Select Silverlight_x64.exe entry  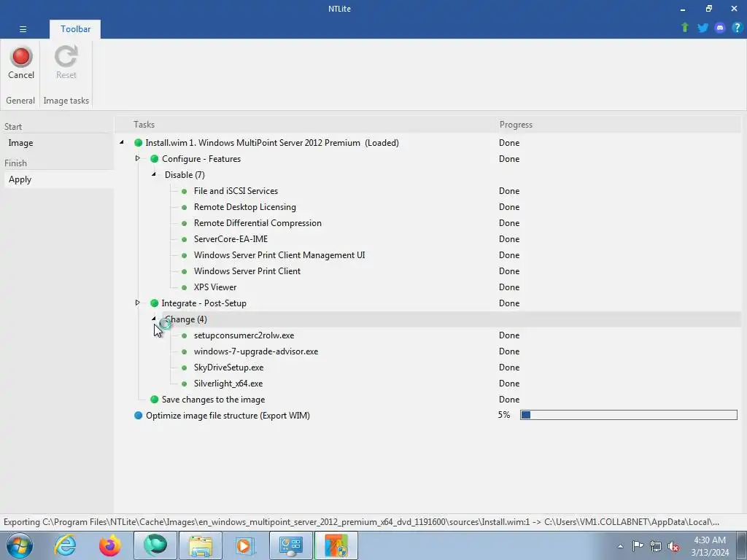[x=228, y=384]
